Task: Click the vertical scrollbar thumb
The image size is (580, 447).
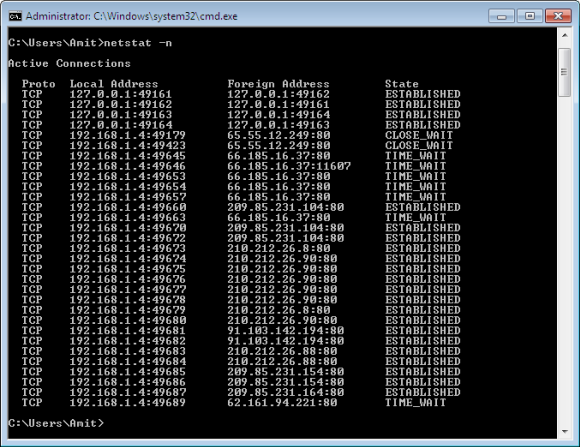Action: (x=564, y=72)
